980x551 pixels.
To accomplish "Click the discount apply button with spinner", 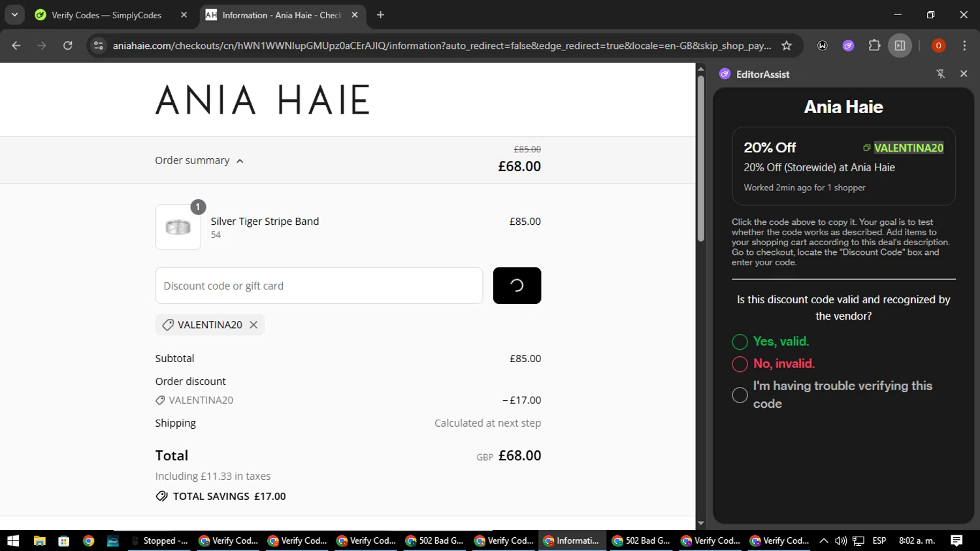I will [x=517, y=286].
